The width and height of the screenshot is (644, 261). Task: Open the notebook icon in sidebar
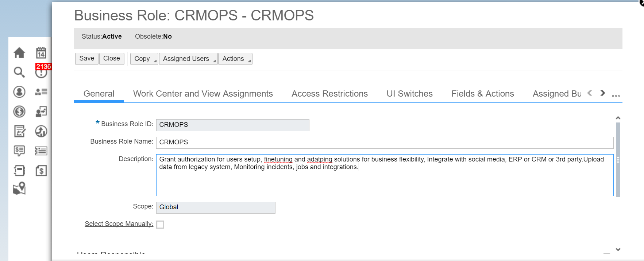click(x=19, y=171)
